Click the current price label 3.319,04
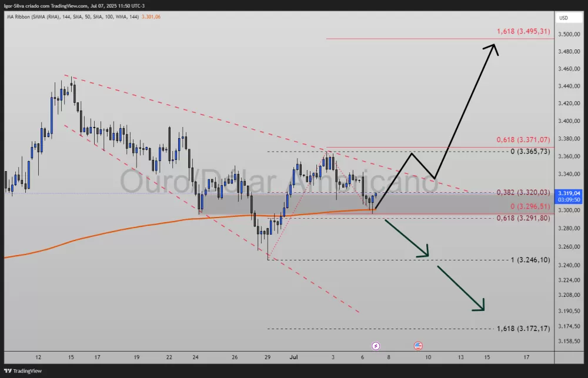This screenshot has height=378, width=588. tap(569, 193)
